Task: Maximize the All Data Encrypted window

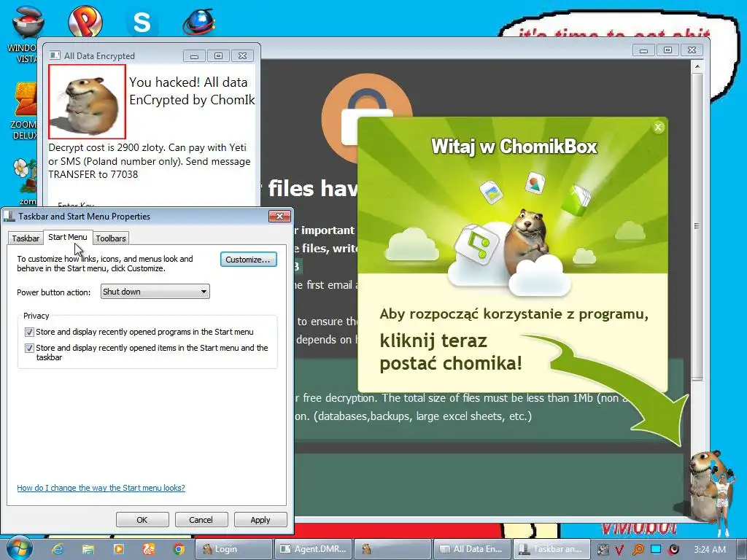Action: [x=218, y=56]
